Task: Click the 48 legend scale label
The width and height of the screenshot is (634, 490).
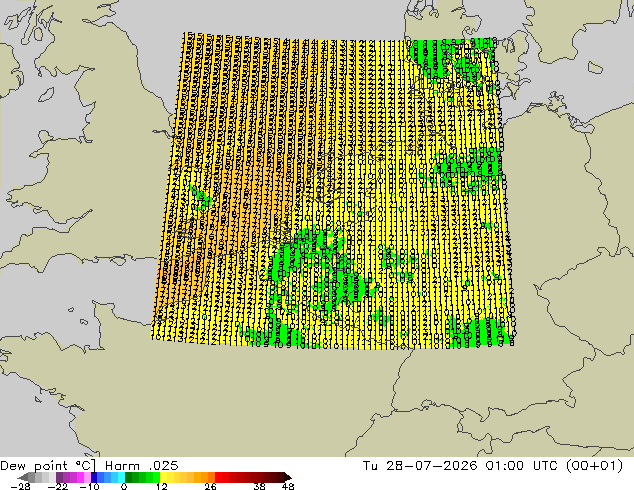Action: coord(288,486)
